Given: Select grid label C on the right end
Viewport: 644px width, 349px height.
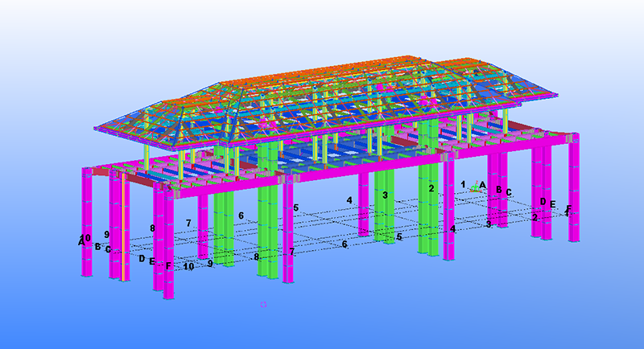Looking at the screenshot, I should point(509,193).
